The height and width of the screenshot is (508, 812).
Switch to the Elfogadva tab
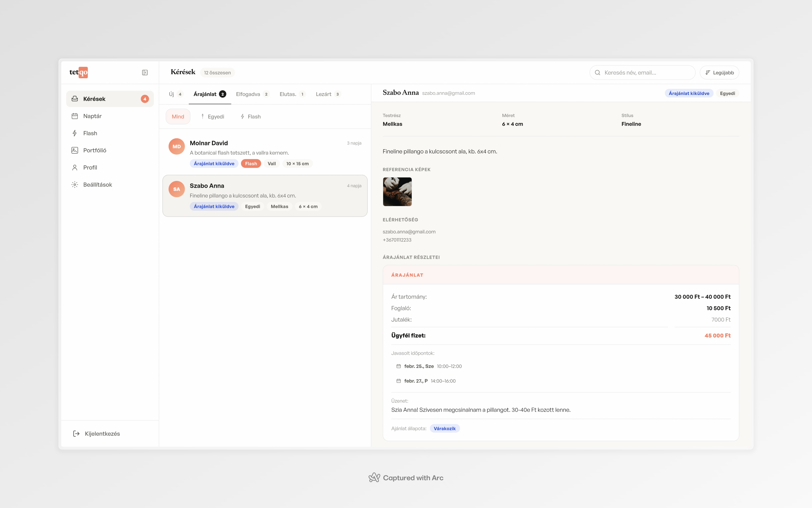click(252, 94)
